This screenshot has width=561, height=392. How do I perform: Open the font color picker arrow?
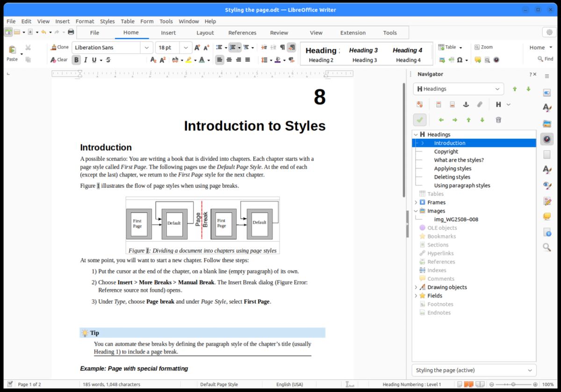coord(209,60)
